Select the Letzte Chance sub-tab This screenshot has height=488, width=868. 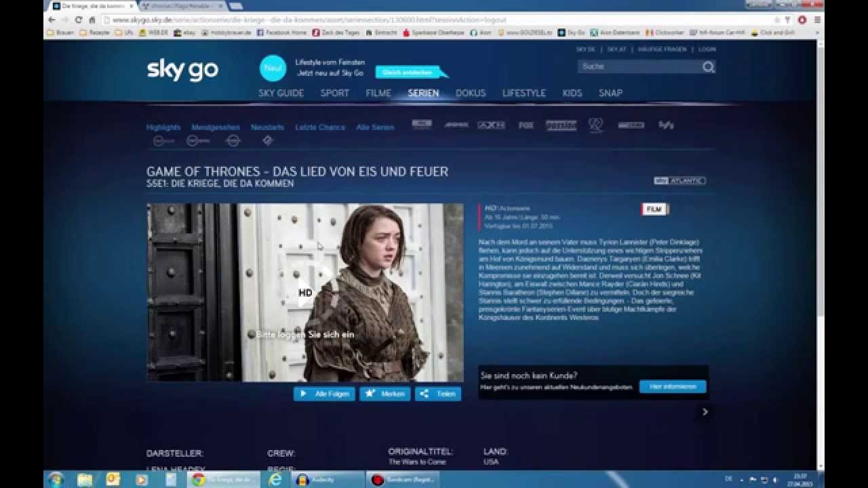pyautogui.click(x=320, y=127)
